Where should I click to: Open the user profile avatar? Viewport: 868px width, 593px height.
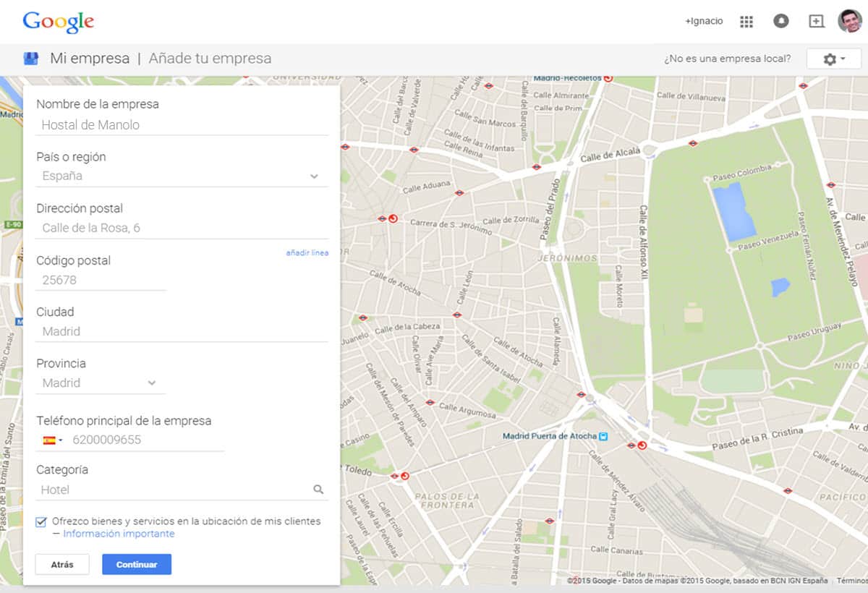point(850,21)
